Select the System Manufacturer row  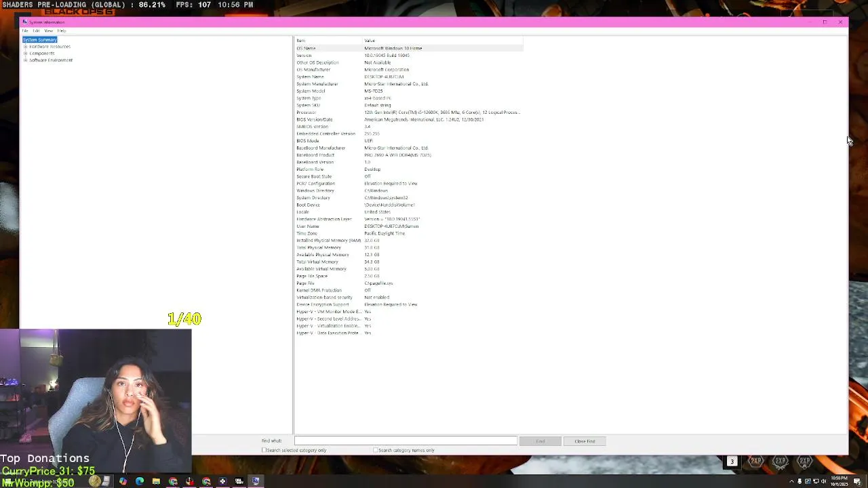[409, 84]
